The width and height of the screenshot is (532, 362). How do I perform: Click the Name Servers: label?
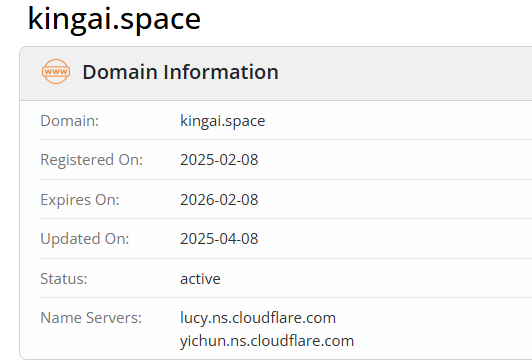point(91,318)
